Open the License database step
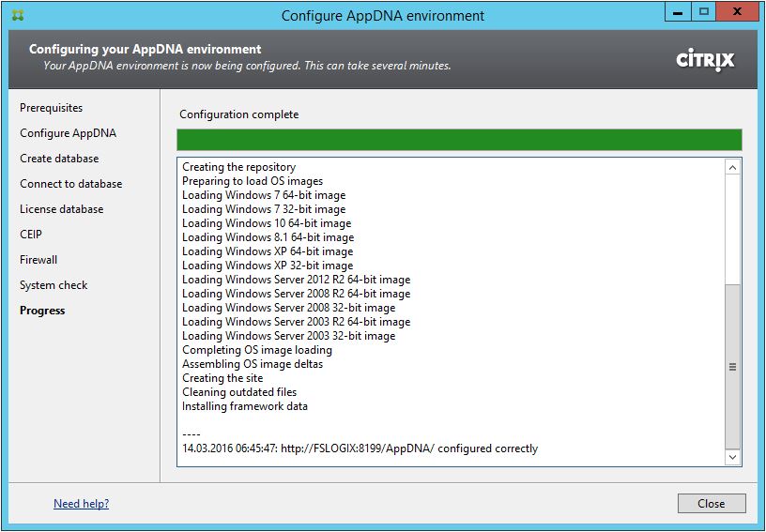Viewport: 766px width, 532px height. [x=61, y=209]
